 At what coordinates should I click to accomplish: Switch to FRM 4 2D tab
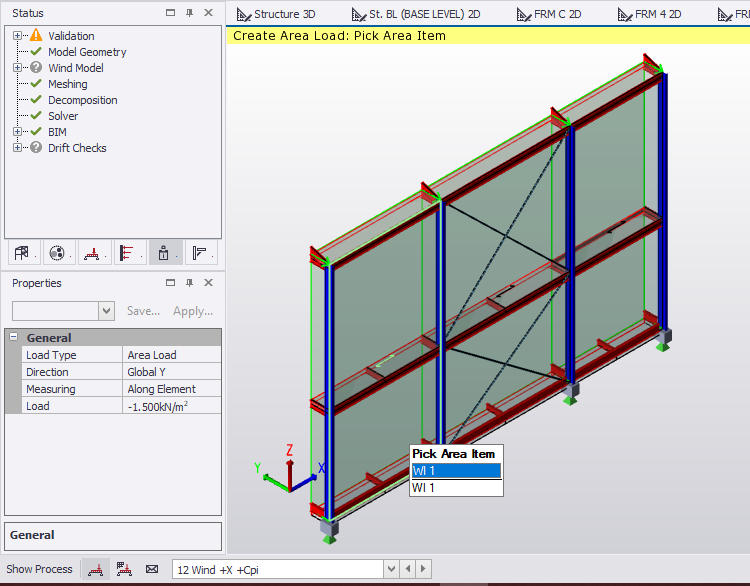(x=650, y=14)
